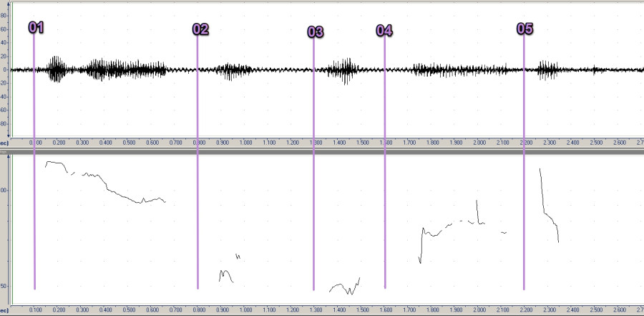This screenshot has width=644, height=316.
Task: Click 2.300 on the waveform pane time ruler
Action: [x=550, y=143]
